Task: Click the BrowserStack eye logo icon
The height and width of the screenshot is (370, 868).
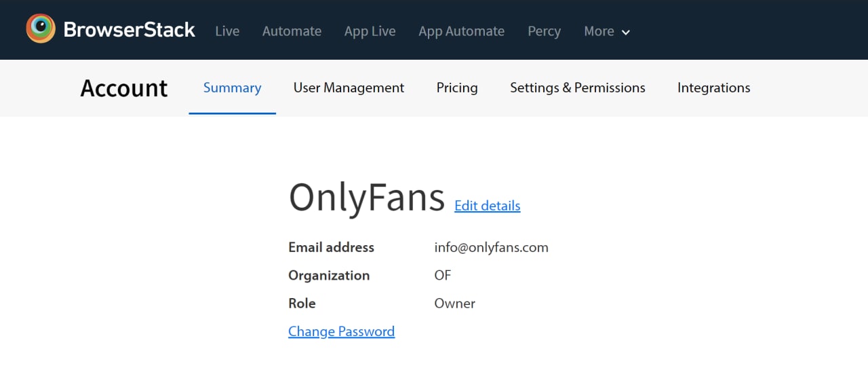Action: click(41, 29)
